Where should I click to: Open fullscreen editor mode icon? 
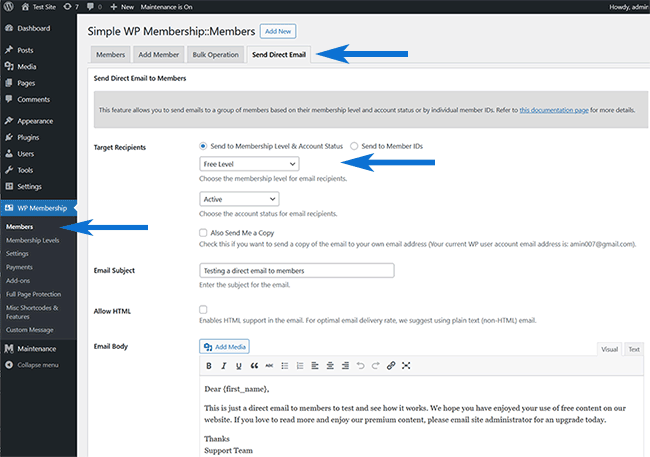click(406, 366)
